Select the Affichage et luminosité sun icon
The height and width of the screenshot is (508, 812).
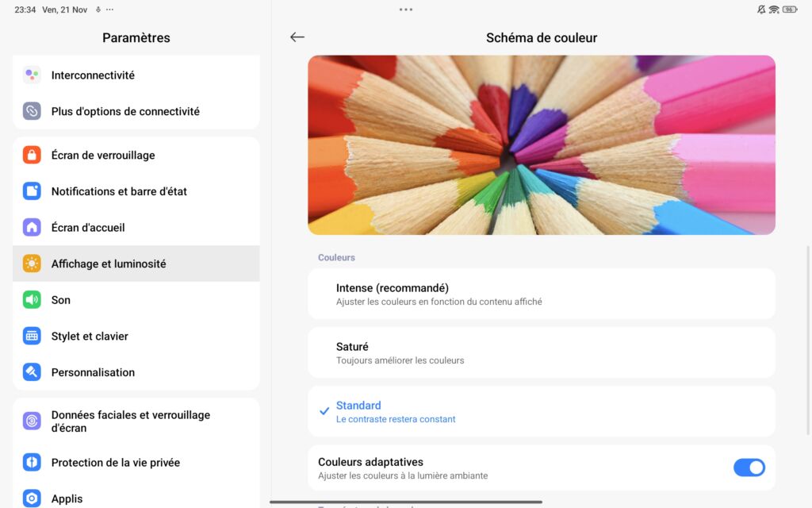[31, 263]
